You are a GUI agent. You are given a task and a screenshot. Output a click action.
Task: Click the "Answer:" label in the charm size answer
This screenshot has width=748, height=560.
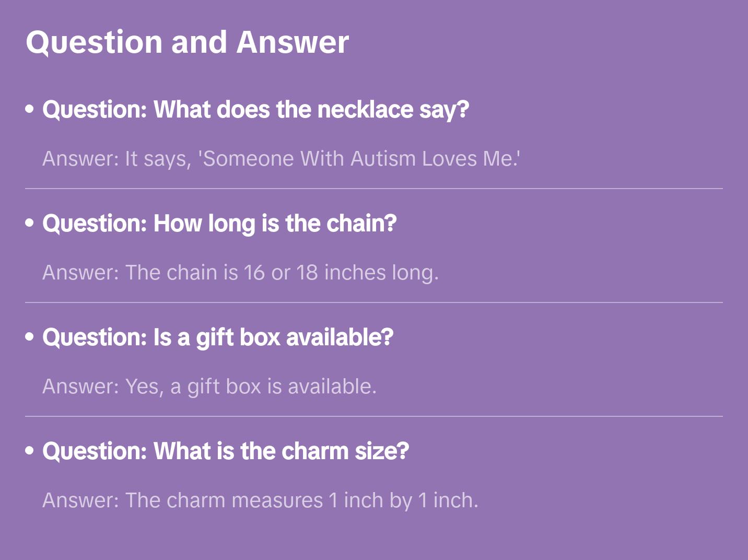point(80,500)
